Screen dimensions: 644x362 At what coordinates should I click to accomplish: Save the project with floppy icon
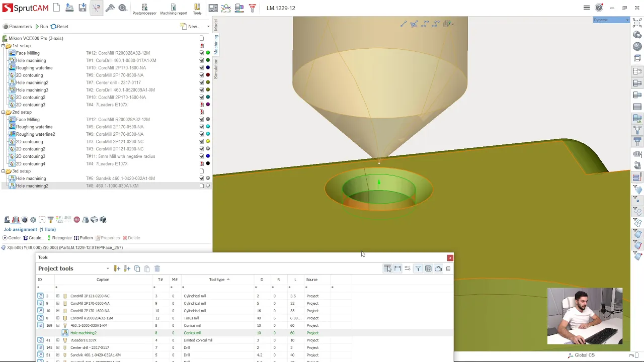pyautogui.click(x=83, y=8)
